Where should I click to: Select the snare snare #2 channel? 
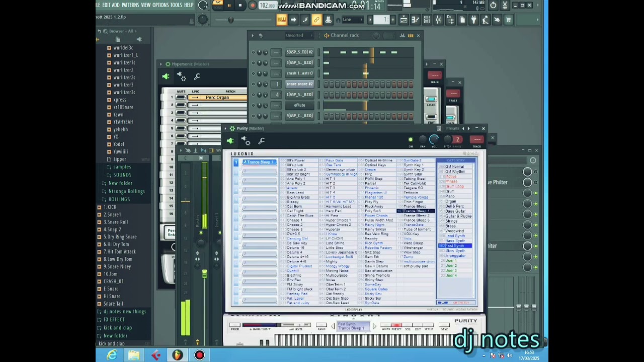[299, 84]
